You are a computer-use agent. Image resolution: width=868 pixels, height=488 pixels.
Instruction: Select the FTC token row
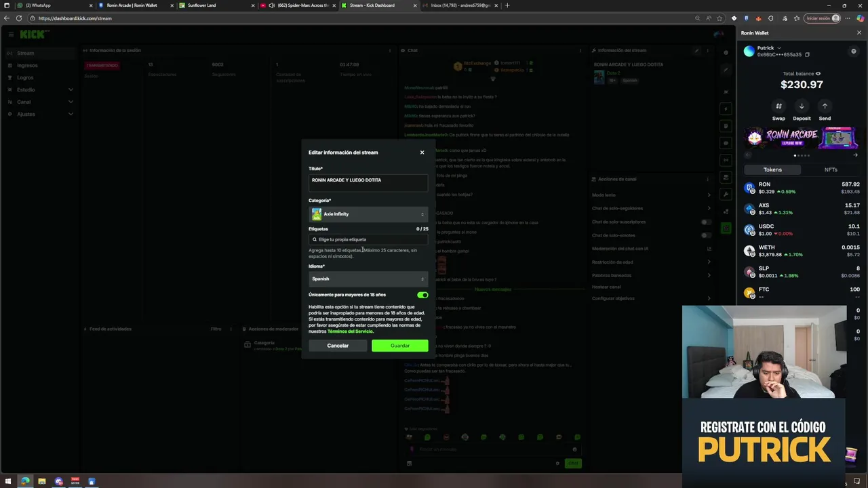coord(802,293)
